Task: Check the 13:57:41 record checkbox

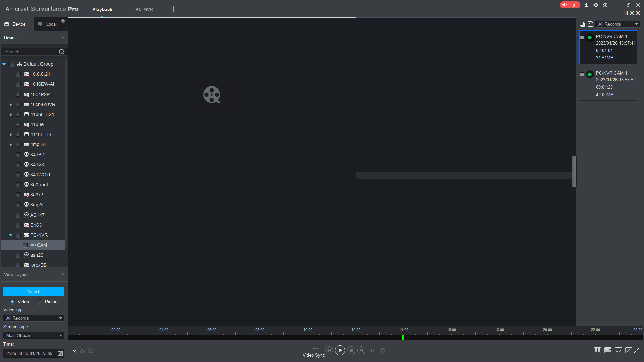Action: coord(582,38)
